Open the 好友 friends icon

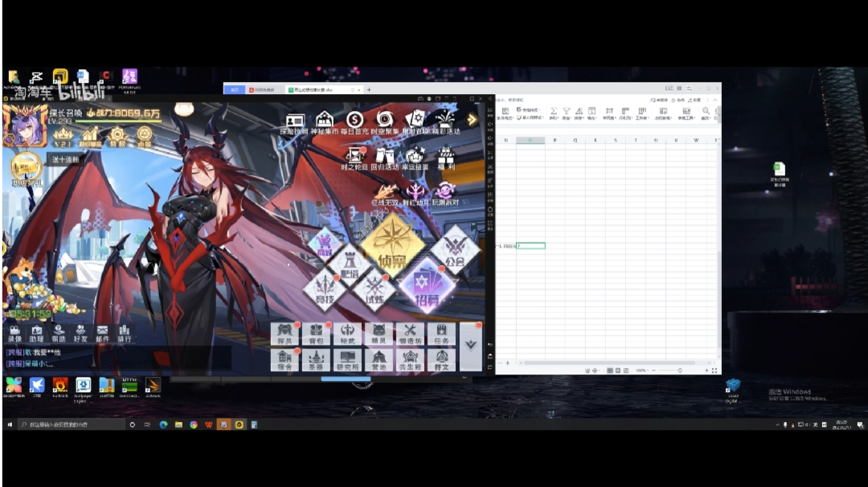pos(80,334)
